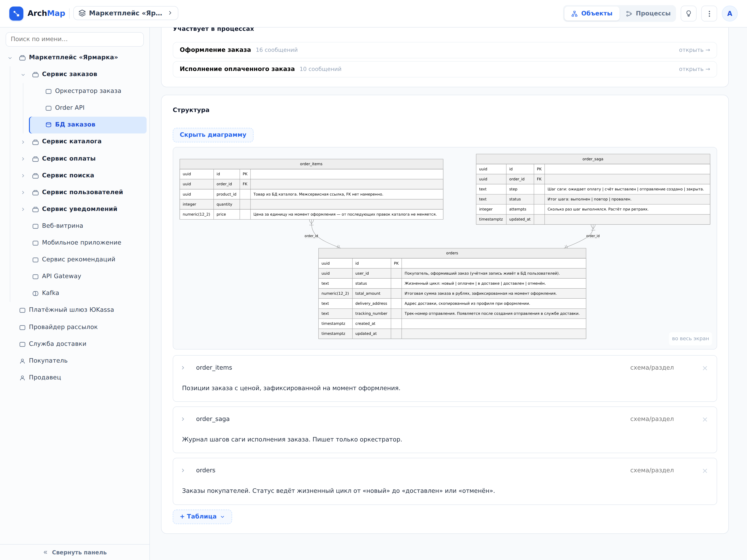Viewport: 747px width, 560px height.
Task: Collapse the Сервис заказов tree node
Action: point(23,75)
